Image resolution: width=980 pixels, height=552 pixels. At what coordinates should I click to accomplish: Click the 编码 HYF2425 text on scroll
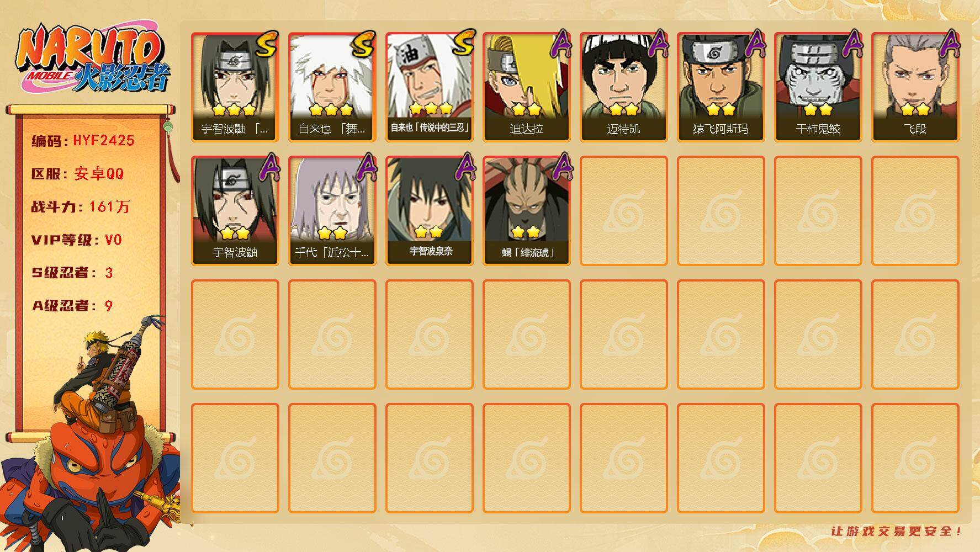click(x=83, y=141)
